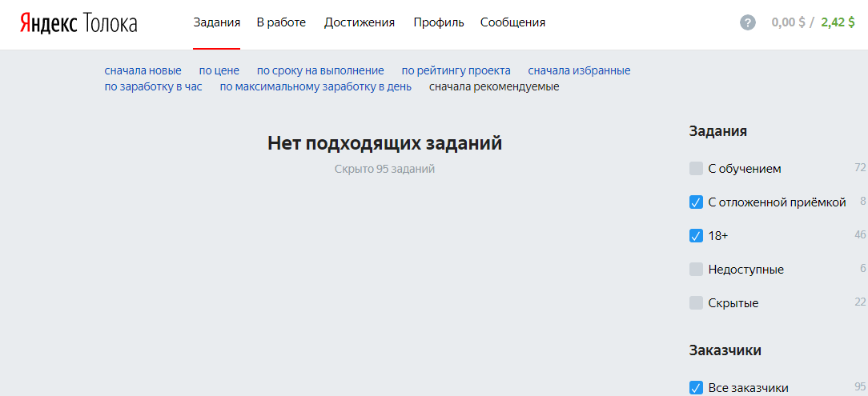Sort by сначала избранные
Screen dimensions: 868x396
(579, 70)
